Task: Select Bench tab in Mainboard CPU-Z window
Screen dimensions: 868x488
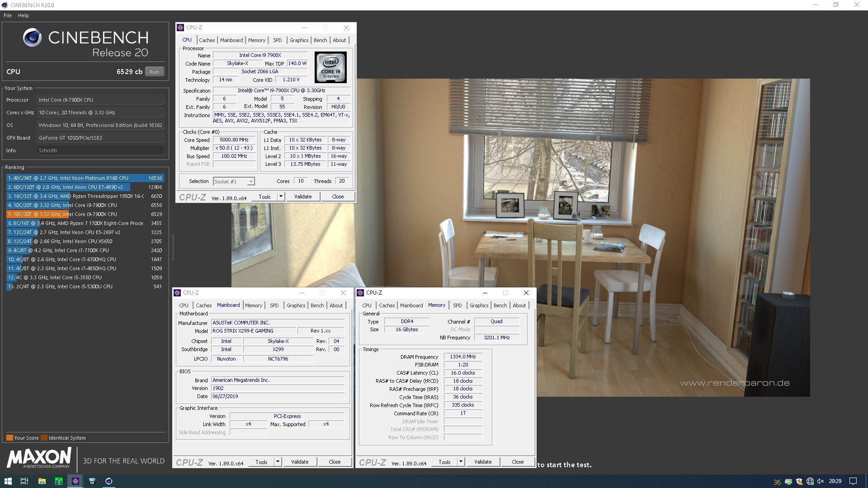Action: 317,305
